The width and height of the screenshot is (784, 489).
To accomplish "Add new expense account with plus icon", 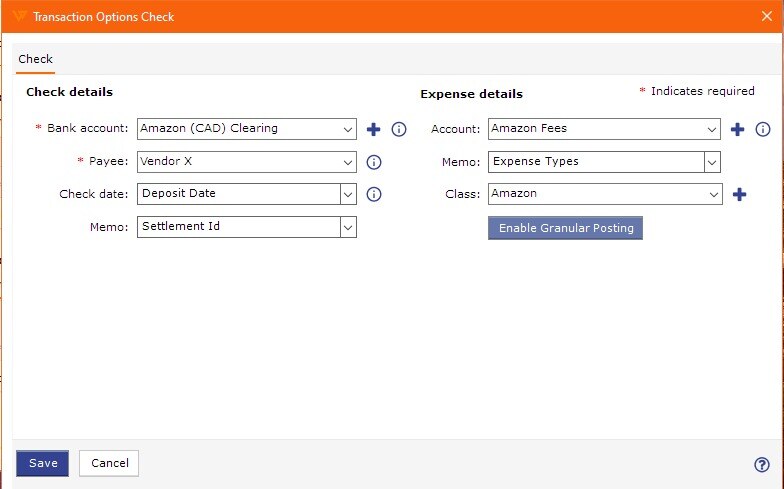I will tap(738, 130).
